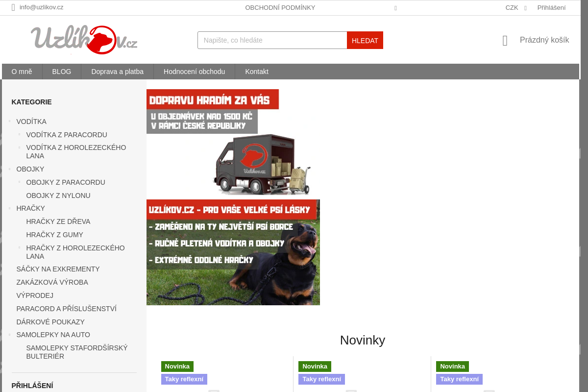588x392 pixels.
Task: Open PARACORD A PŘÍSLUŠENSTVÍ category
Action: (67, 309)
